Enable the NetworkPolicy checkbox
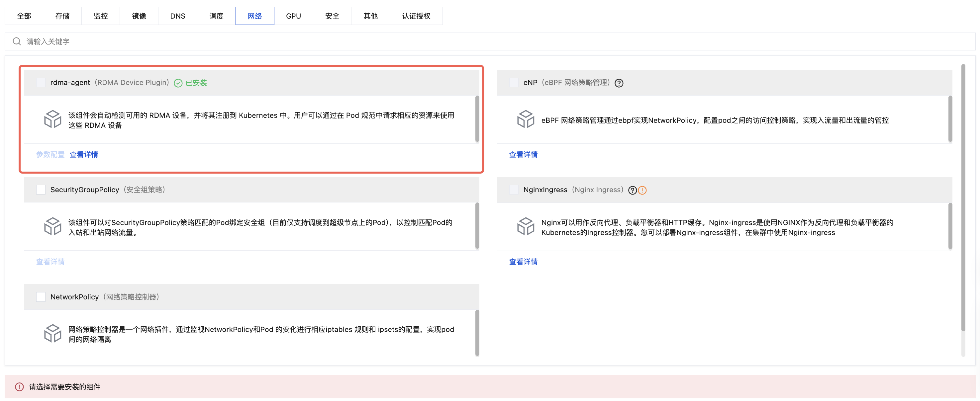Image resolution: width=980 pixels, height=401 pixels. (x=41, y=297)
